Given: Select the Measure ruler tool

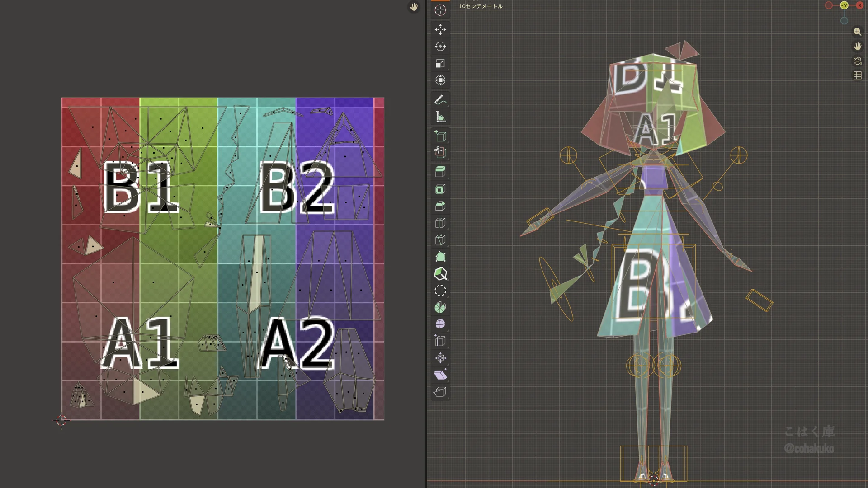Looking at the screenshot, I should pyautogui.click(x=440, y=117).
